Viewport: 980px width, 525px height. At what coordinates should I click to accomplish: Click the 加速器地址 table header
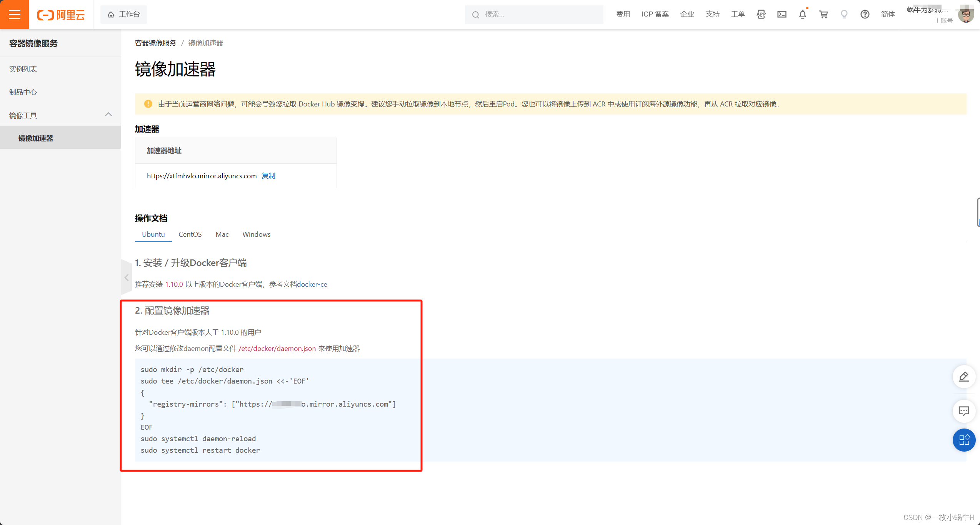pyautogui.click(x=236, y=151)
